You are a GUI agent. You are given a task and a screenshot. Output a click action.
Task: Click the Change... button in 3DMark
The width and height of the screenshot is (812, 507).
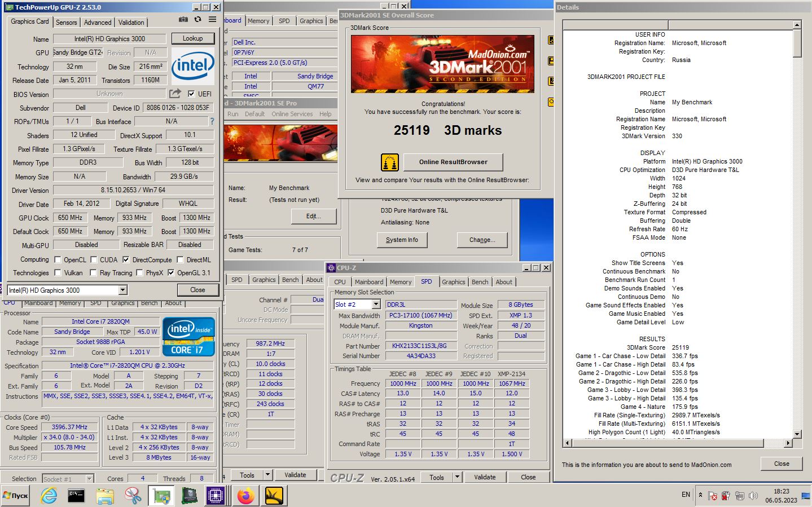point(482,240)
